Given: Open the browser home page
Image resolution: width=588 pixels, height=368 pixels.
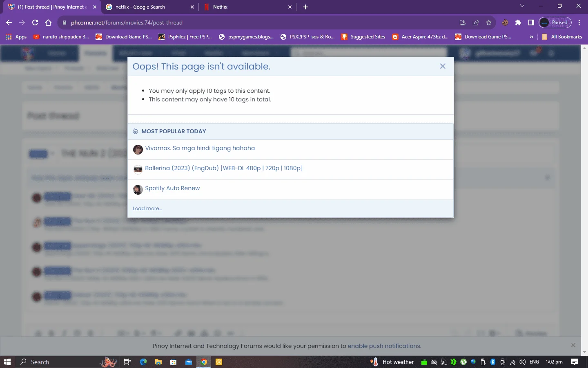Looking at the screenshot, I should coord(48,22).
